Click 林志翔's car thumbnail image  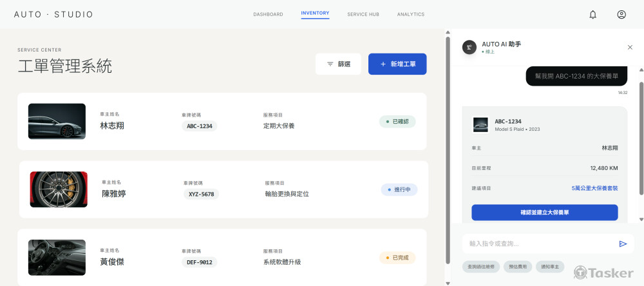[57, 122]
